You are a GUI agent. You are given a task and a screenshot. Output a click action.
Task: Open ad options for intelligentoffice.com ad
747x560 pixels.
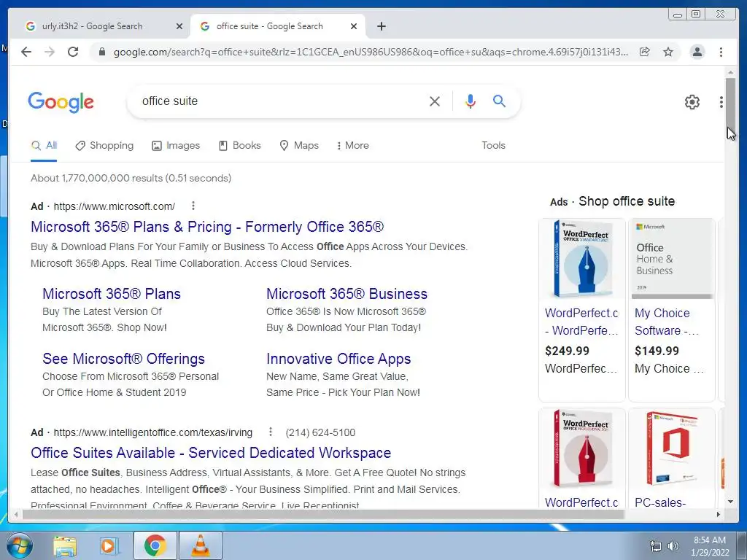coord(271,432)
